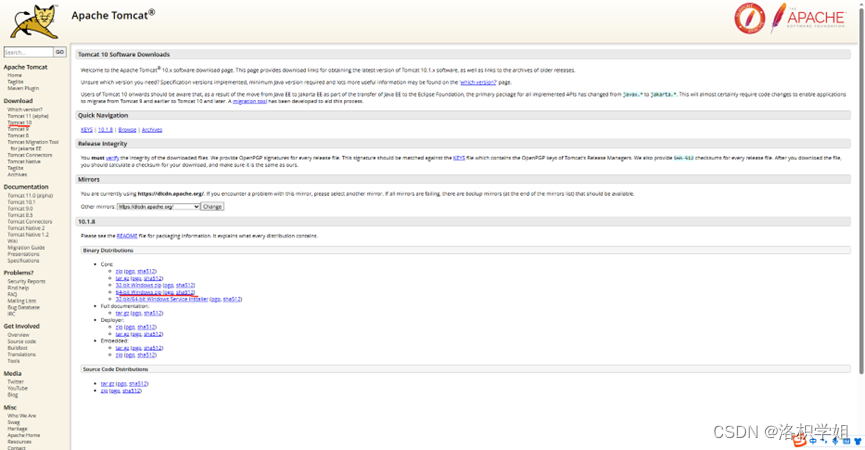The width and height of the screenshot is (865, 450).
Task: Download the Core 64-bit Windows zip
Action: 138,292
